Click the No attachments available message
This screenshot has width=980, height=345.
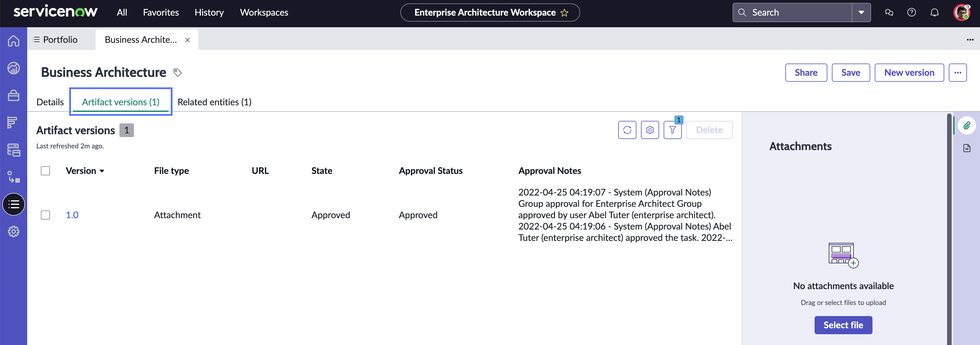[844, 286]
